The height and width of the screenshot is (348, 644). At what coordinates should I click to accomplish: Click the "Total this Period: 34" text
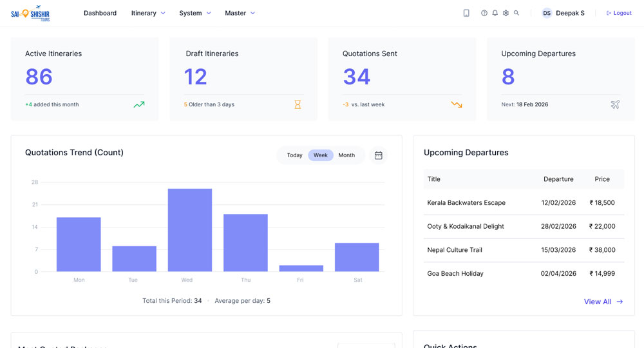(172, 301)
